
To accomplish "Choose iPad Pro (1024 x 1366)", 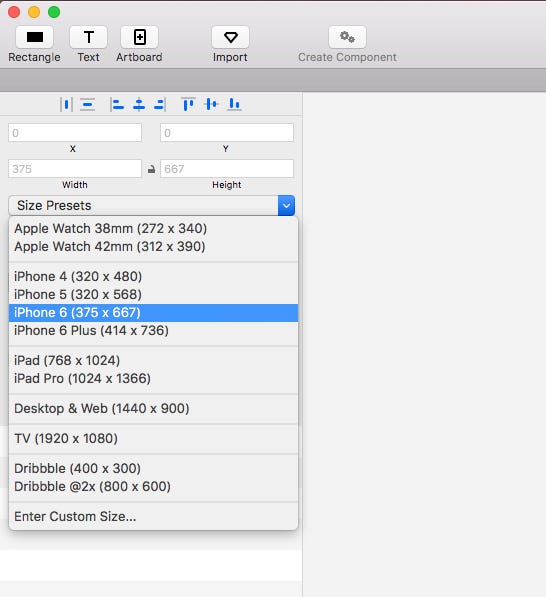I will 153,378.
